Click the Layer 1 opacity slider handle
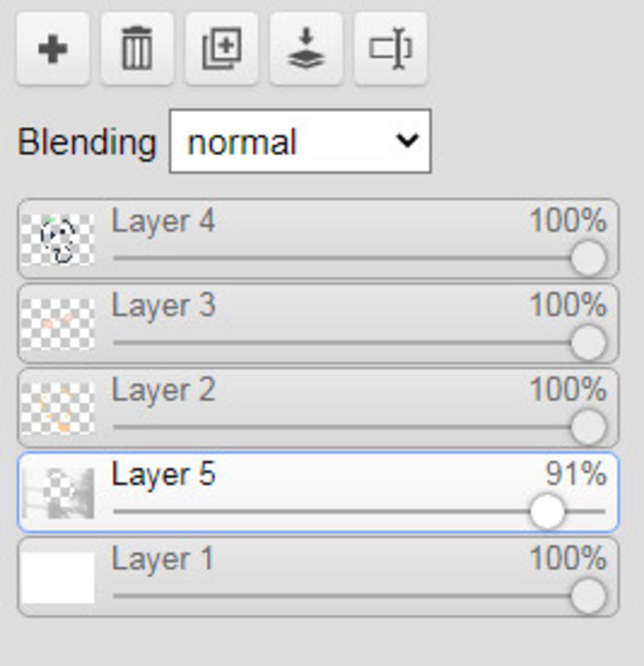 (x=589, y=596)
